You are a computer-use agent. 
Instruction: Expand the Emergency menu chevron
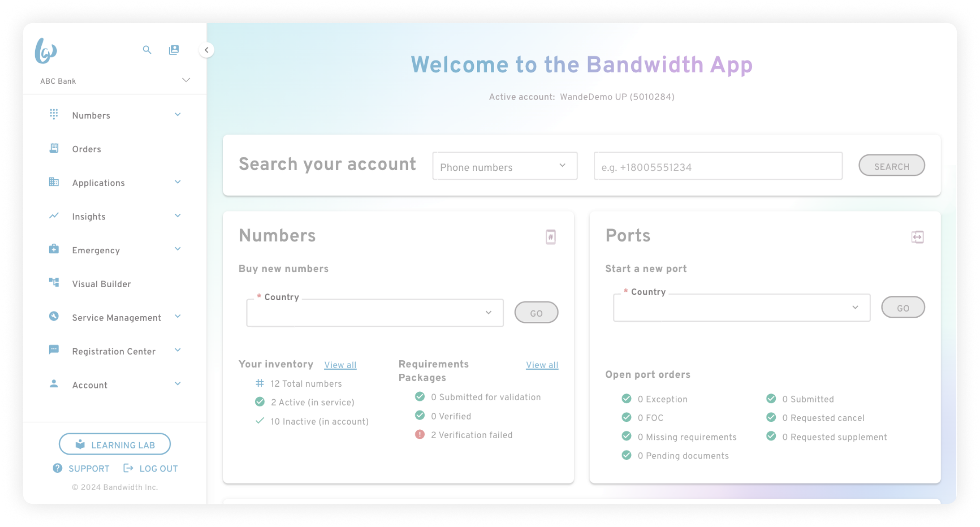point(178,249)
